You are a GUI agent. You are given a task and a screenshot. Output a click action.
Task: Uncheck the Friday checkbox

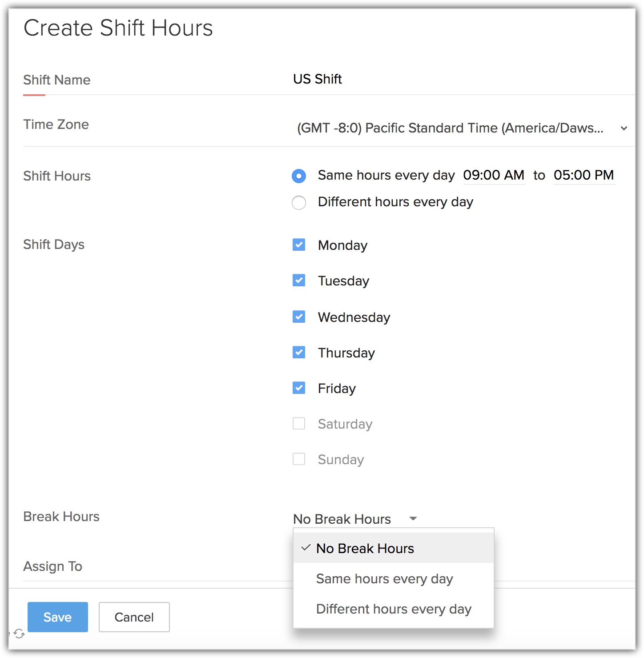point(299,388)
